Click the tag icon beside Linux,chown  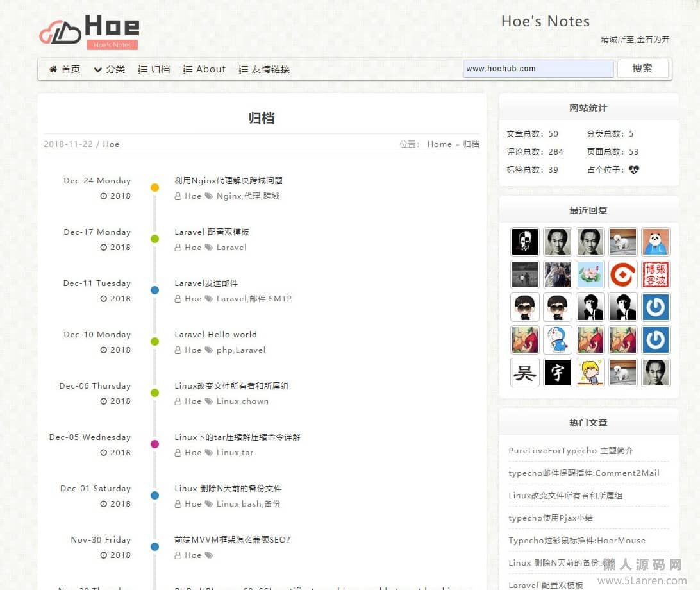(208, 401)
